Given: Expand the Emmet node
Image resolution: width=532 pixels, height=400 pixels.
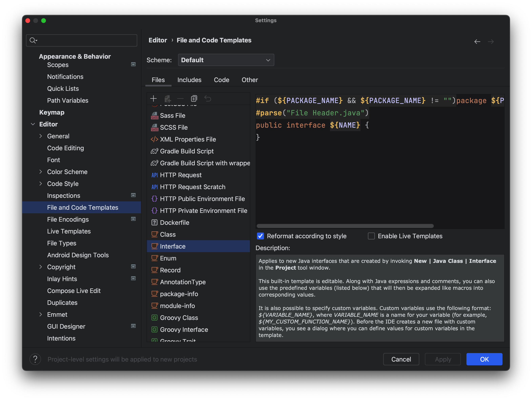Looking at the screenshot, I should (x=41, y=314).
